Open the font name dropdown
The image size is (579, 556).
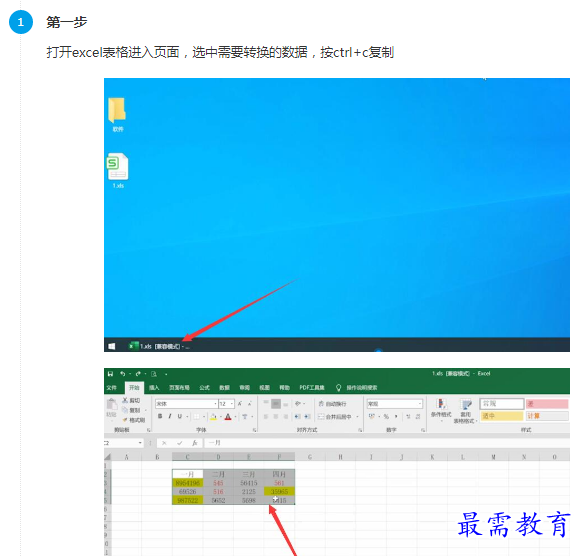215,404
